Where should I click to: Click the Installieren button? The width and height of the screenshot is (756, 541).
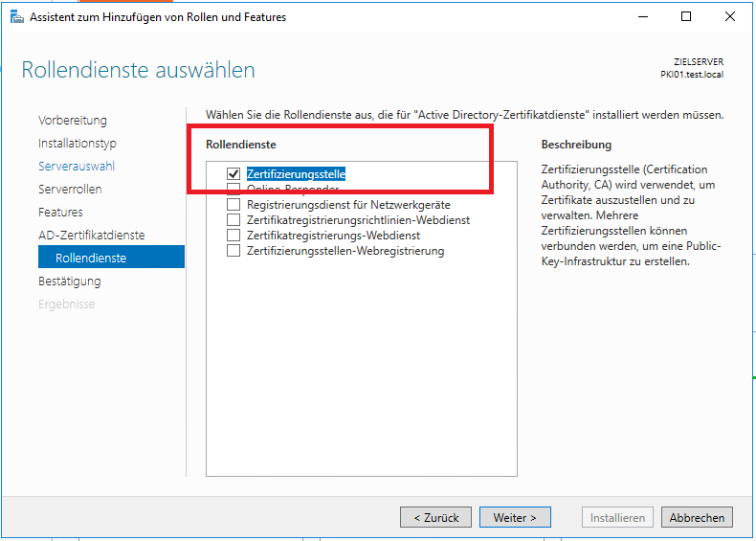pyautogui.click(x=617, y=517)
